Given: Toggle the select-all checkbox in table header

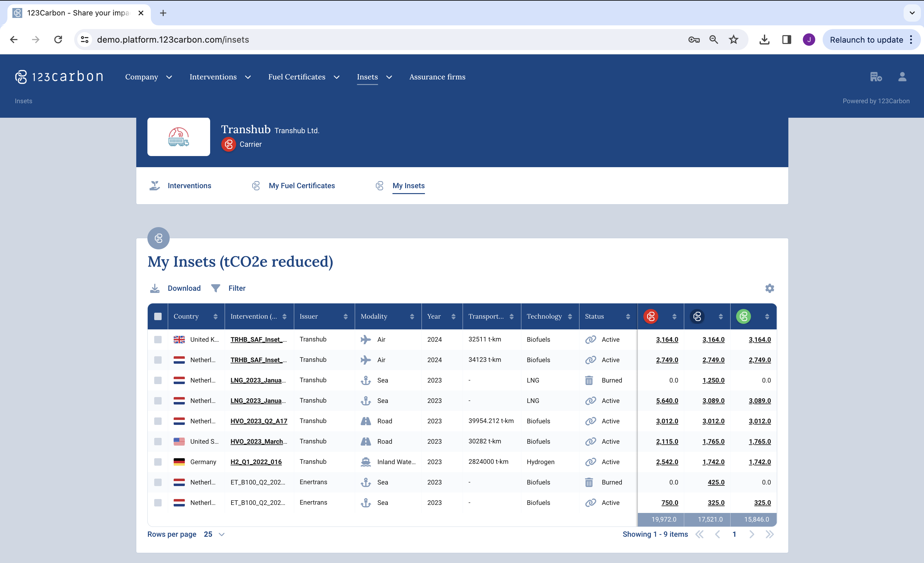Looking at the screenshot, I should point(158,316).
